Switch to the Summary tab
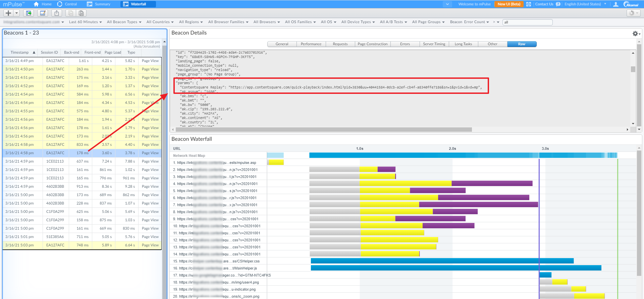 pos(99,4)
